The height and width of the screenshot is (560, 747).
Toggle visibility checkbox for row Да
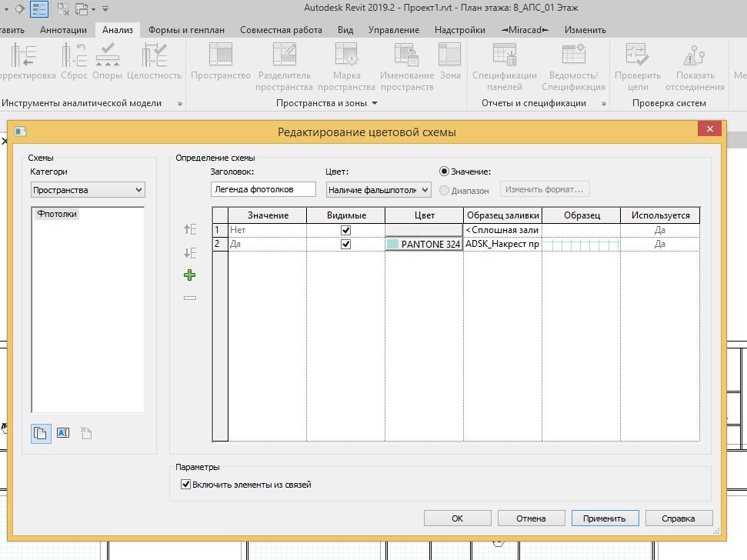click(x=346, y=245)
